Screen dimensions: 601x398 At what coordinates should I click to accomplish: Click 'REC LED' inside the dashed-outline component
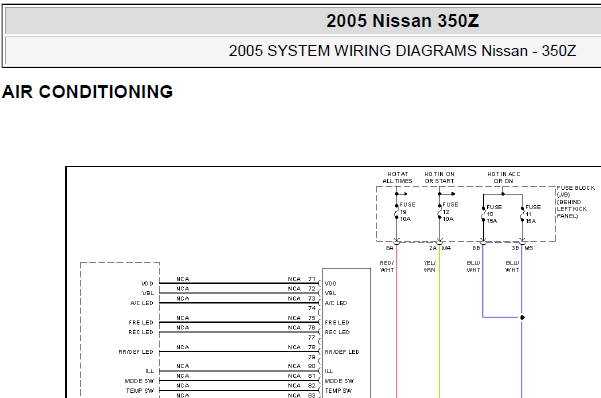[x=141, y=332]
